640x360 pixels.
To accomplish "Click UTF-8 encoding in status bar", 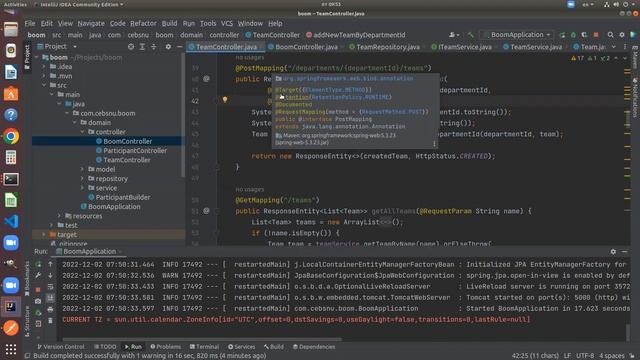I will point(585,356).
